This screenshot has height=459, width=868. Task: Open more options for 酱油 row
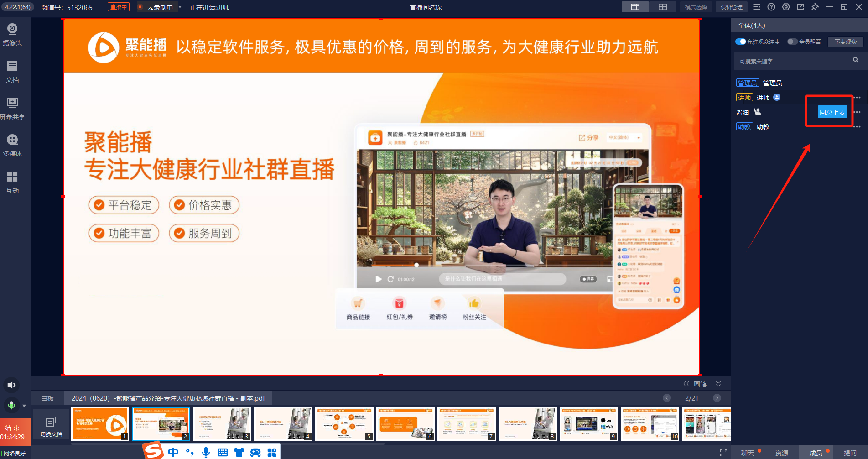[x=858, y=112]
